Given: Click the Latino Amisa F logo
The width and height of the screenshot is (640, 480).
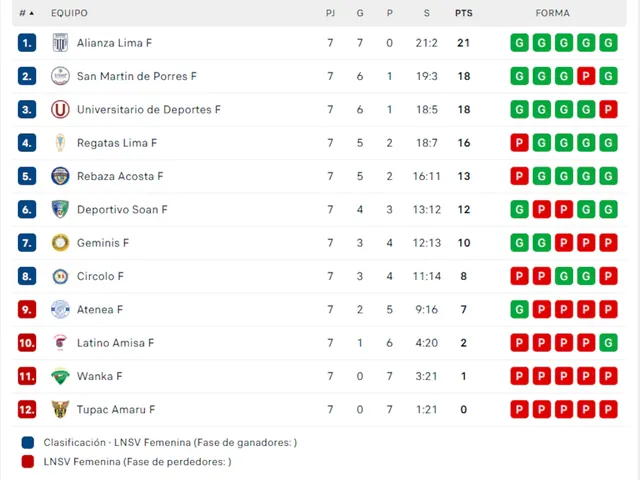Looking at the screenshot, I should click(60, 343).
